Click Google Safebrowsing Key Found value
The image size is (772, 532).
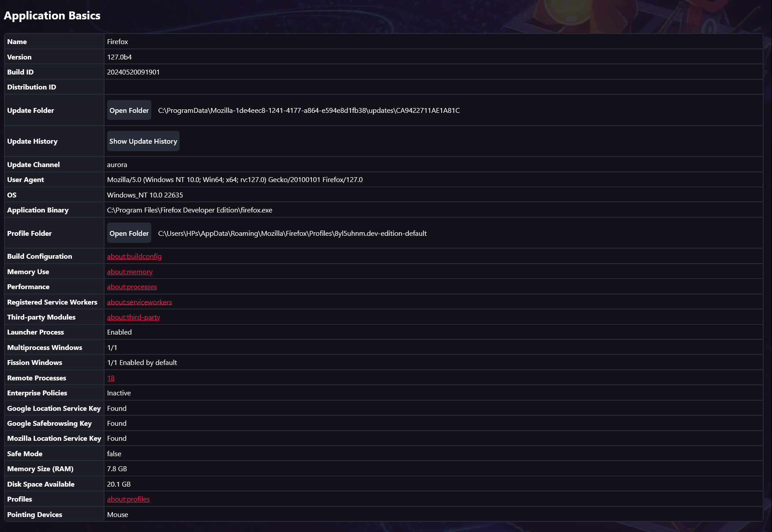coord(116,424)
